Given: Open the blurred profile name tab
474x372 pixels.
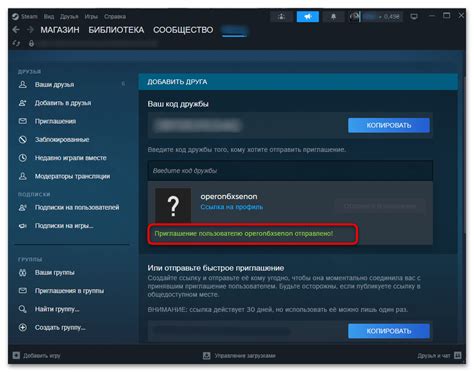Looking at the screenshot, I should coord(234,31).
